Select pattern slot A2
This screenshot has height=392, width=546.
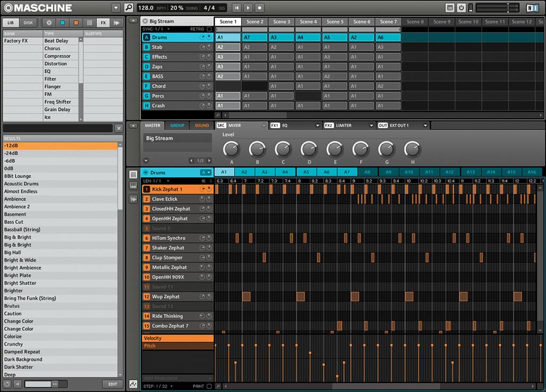244,172
